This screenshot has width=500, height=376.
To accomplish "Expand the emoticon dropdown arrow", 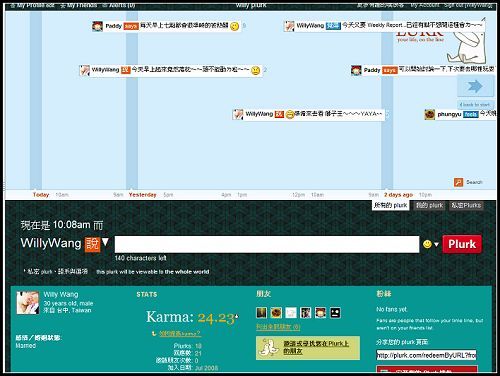I will point(436,245).
